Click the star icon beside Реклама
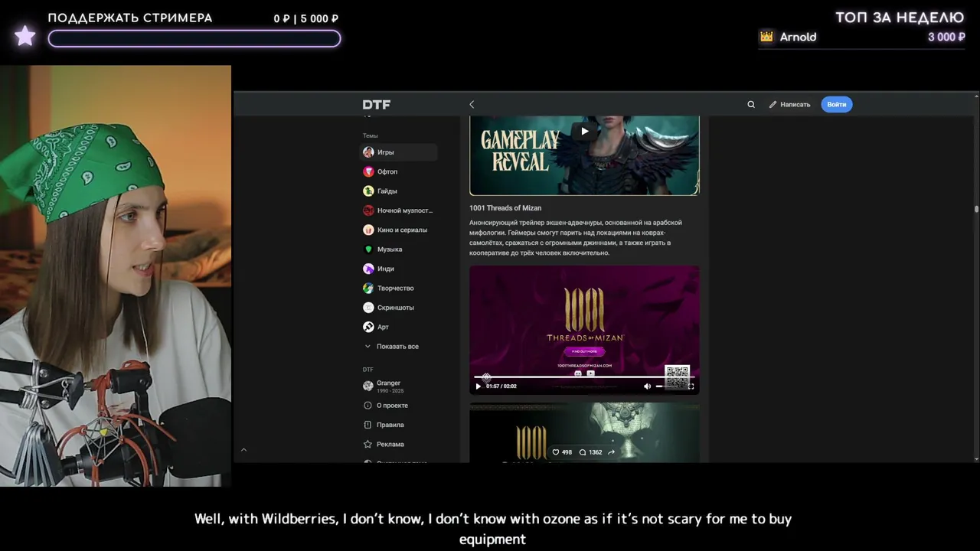 [x=368, y=445]
